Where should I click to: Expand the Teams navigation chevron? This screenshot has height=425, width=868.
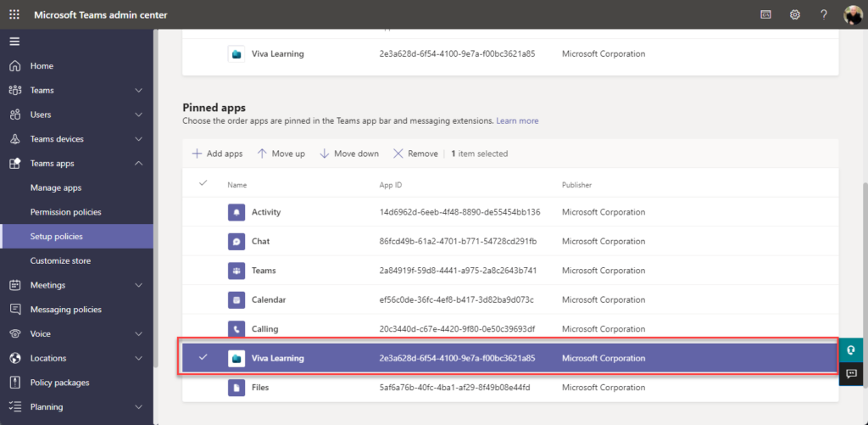click(139, 90)
